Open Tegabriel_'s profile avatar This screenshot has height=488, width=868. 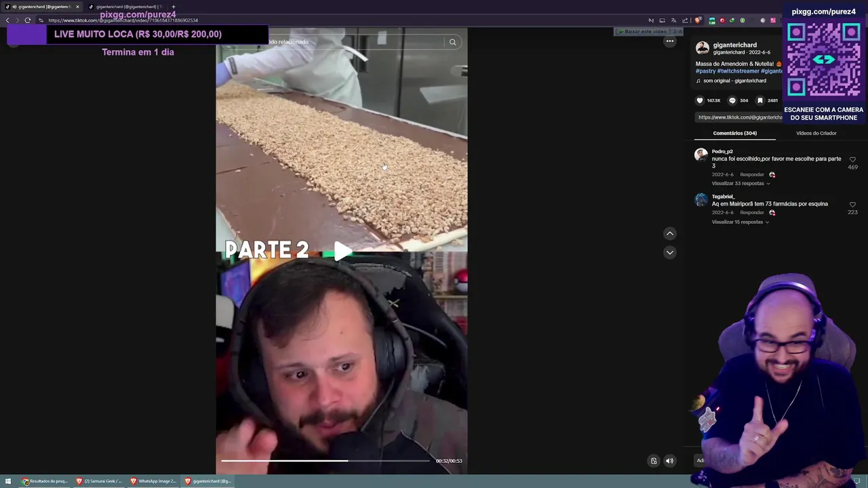point(701,199)
